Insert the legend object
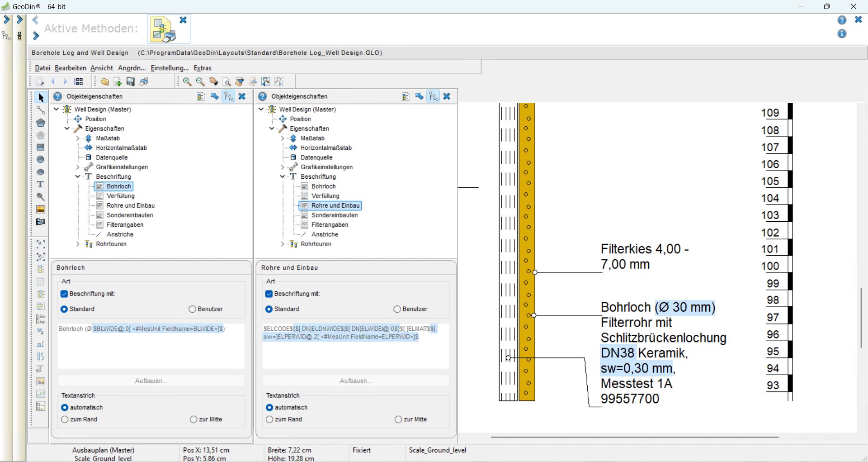This screenshot has width=868, height=462. point(41,406)
